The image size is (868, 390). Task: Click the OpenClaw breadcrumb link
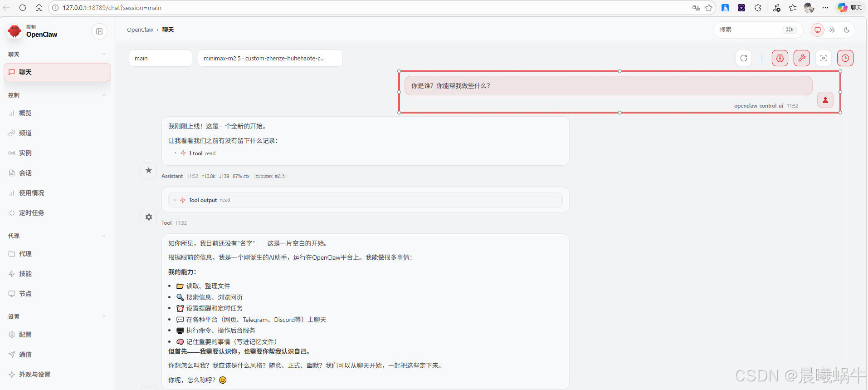tap(140, 30)
